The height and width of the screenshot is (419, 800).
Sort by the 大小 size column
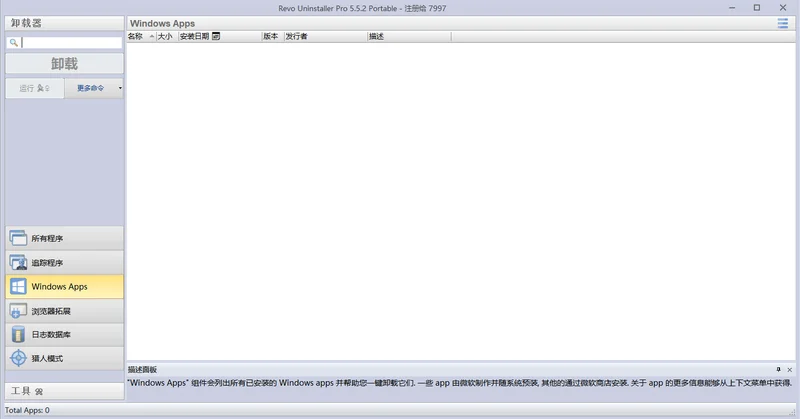point(167,36)
